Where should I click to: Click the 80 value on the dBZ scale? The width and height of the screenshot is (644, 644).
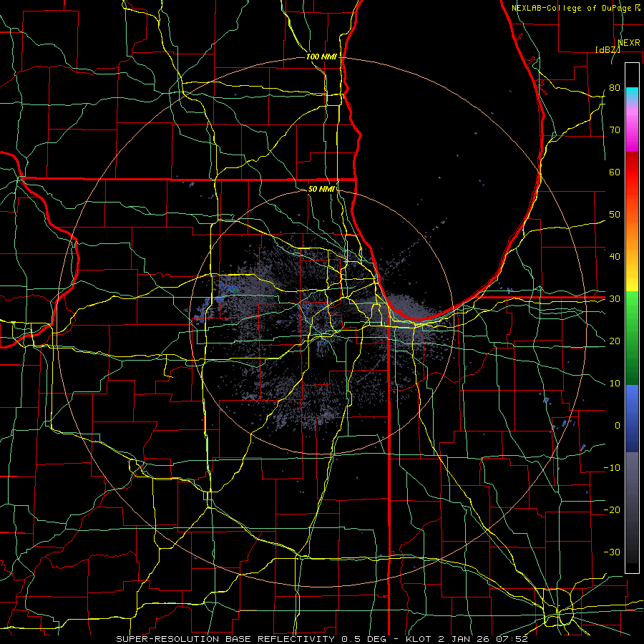(x=615, y=87)
